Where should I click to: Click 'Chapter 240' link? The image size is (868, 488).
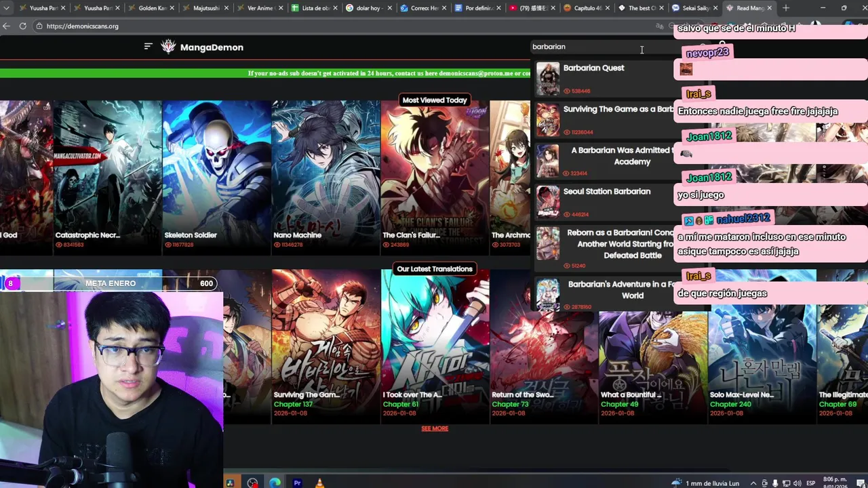pyautogui.click(x=730, y=405)
